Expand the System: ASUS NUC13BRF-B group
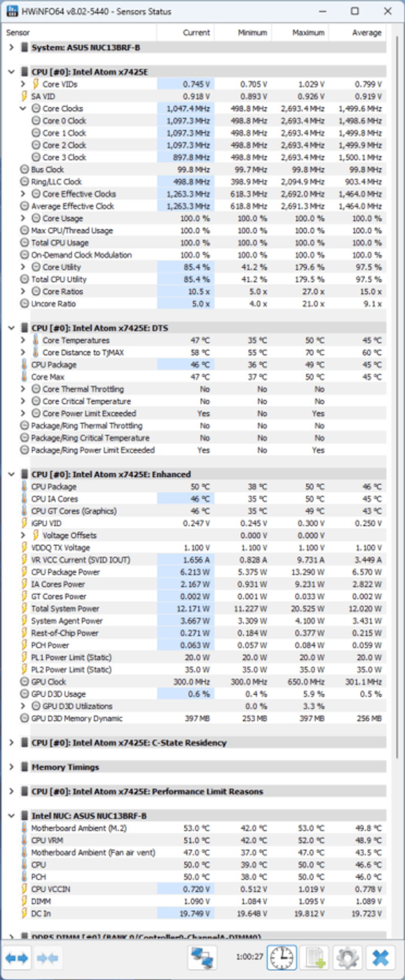Viewport: 405px width, 980px height. 11,47
